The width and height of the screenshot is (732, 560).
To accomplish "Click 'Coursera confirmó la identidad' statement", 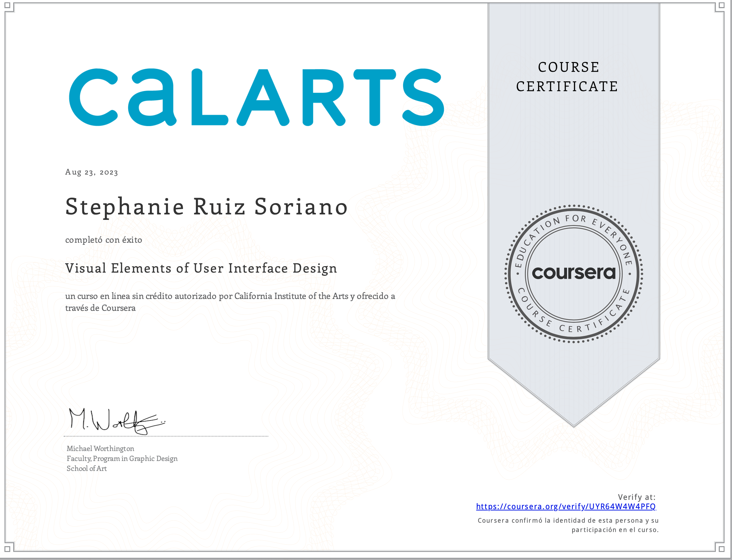I will click(568, 525).
